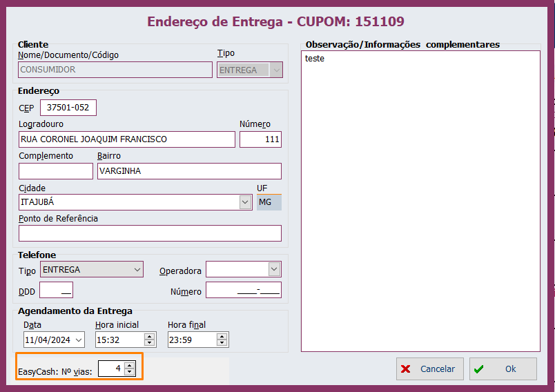Screen dimensions: 555x392
Task: Open the Operadora dropdown
Action: click(274, 269)
